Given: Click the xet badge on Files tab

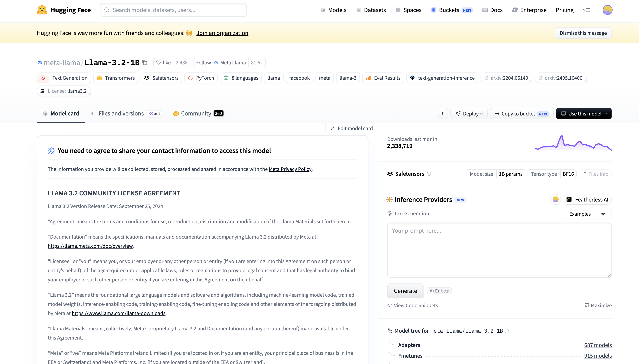Looking at the screenshot, I should point(154,114).
